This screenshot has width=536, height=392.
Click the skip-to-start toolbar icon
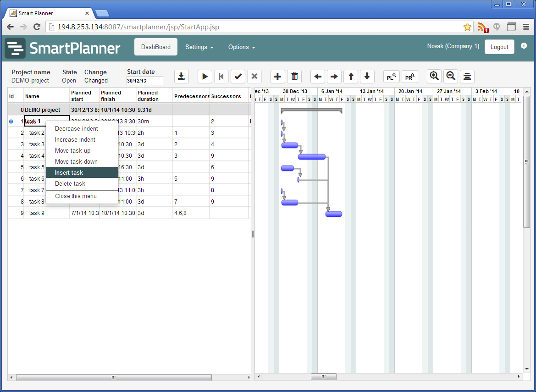coord(221,76)
